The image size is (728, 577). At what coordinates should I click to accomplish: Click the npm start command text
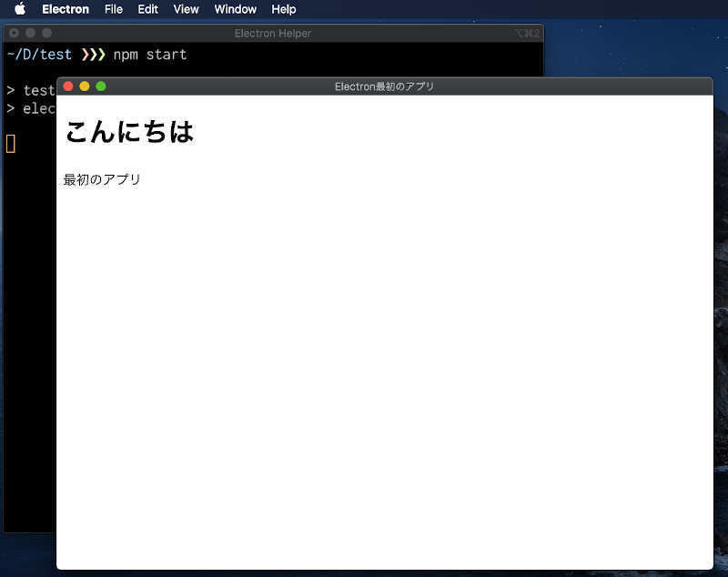pos(149,55)
